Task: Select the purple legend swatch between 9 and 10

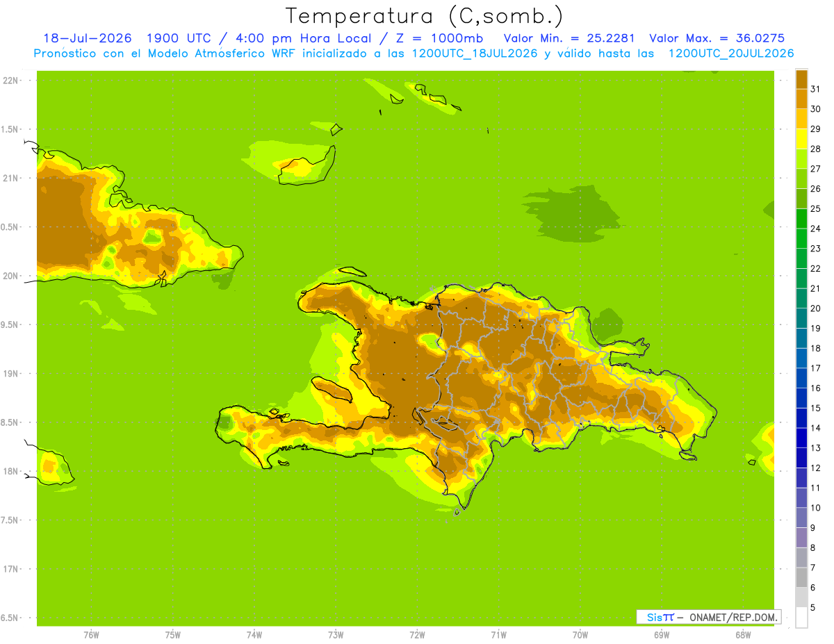Action: (x=801, y=518)
